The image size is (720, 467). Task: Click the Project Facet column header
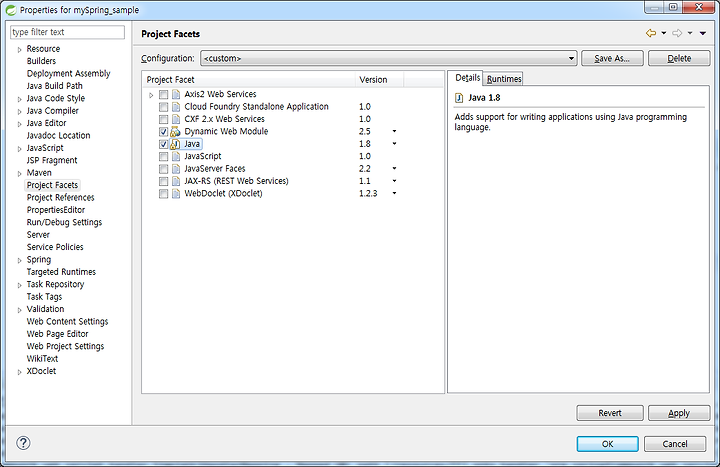[248, 79]
